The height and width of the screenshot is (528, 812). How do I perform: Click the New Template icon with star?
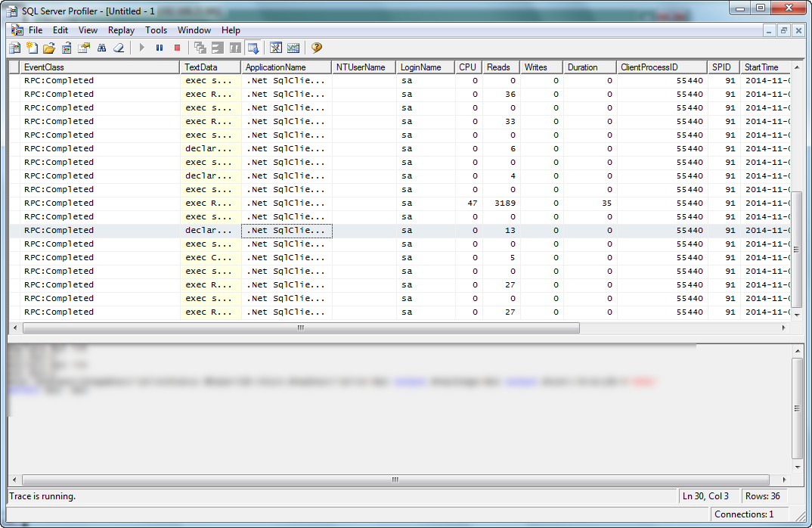click(32, 48)
